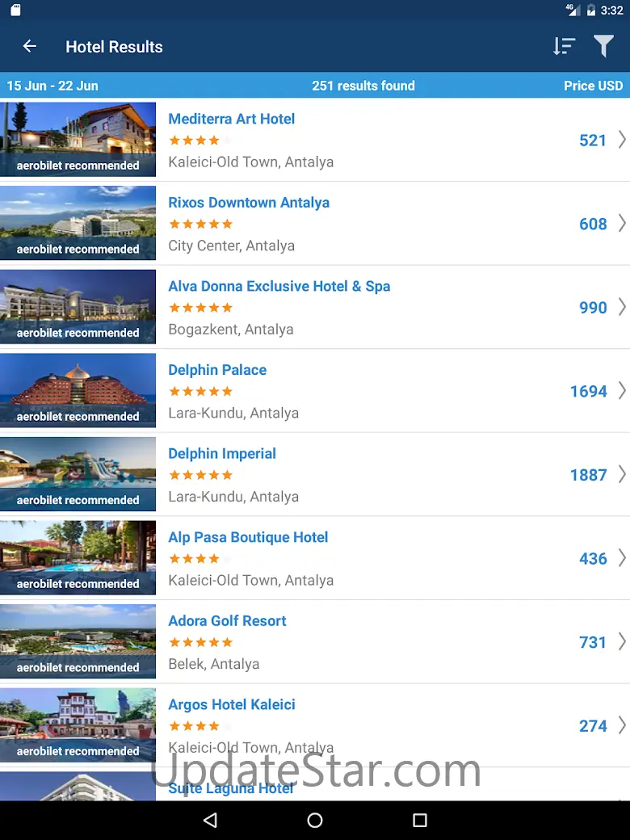Tap the Adora Golf Resort name
The image size is (630, 840).
pos(227,621)
